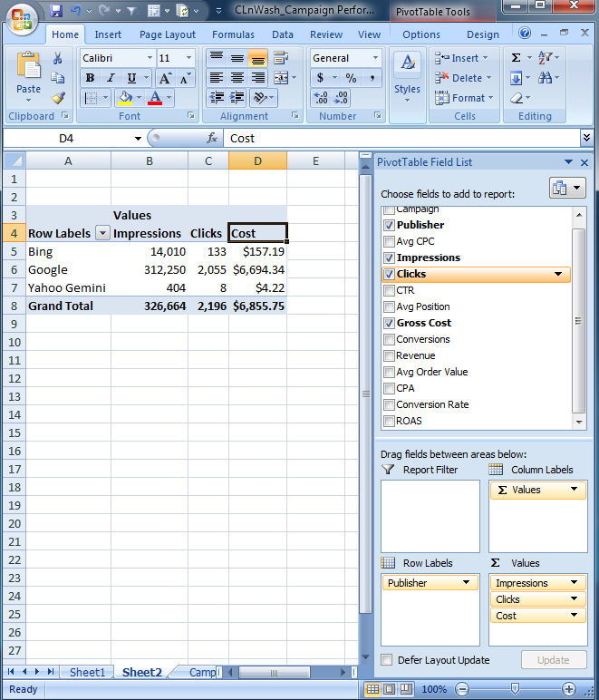
Task: Open Cost dropdown in Values area
Action: [x=574, y=615]
